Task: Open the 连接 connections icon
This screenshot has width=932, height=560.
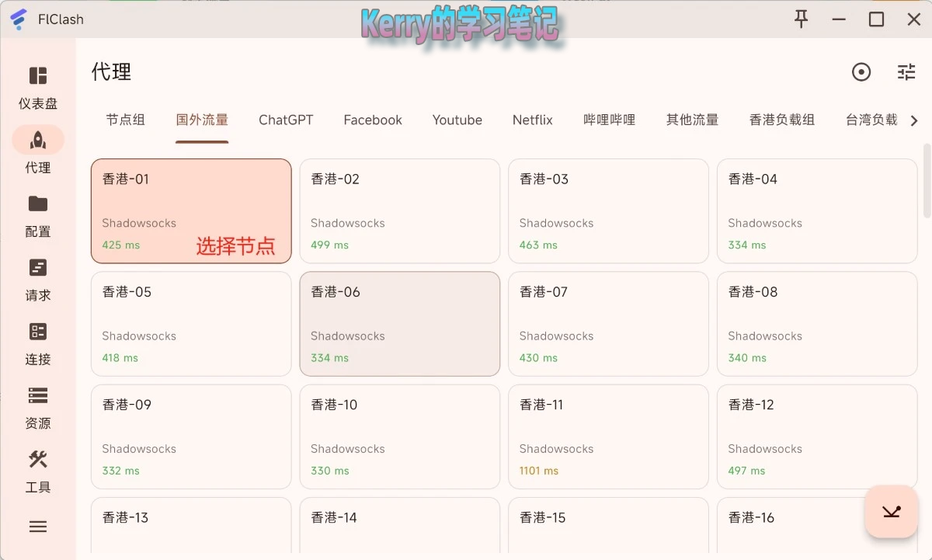Action: 38,332
